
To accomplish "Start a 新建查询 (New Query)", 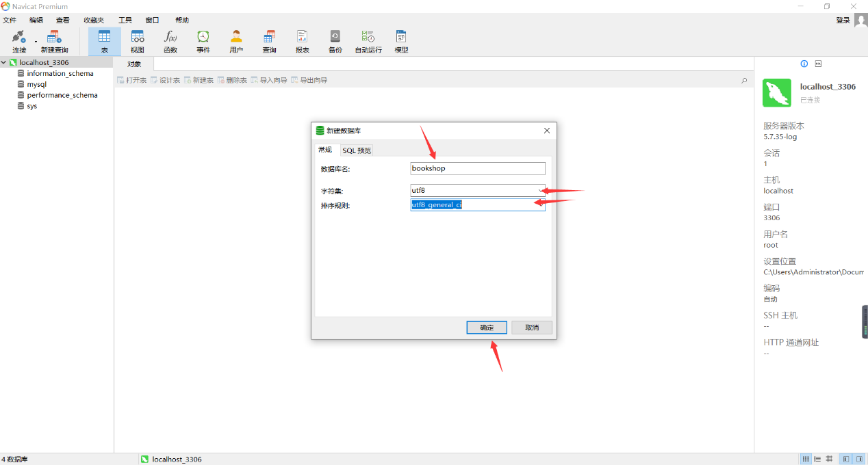I will coord(54,40).
